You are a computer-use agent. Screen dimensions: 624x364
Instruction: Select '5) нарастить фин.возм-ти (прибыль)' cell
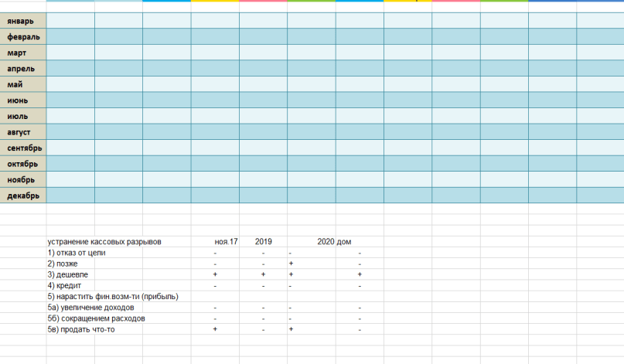(113, 296)
